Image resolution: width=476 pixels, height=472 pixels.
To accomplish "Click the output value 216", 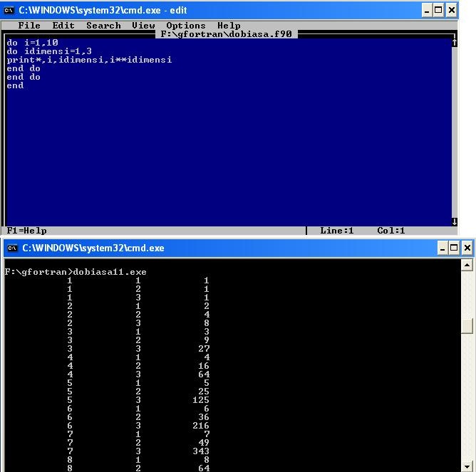I will pyautogui.click(x=201, y=425).
